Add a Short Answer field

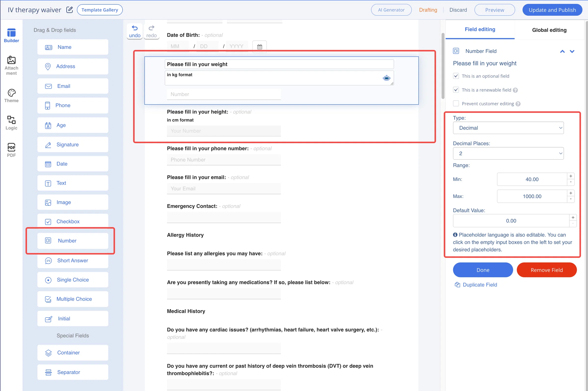pos(73,260)
